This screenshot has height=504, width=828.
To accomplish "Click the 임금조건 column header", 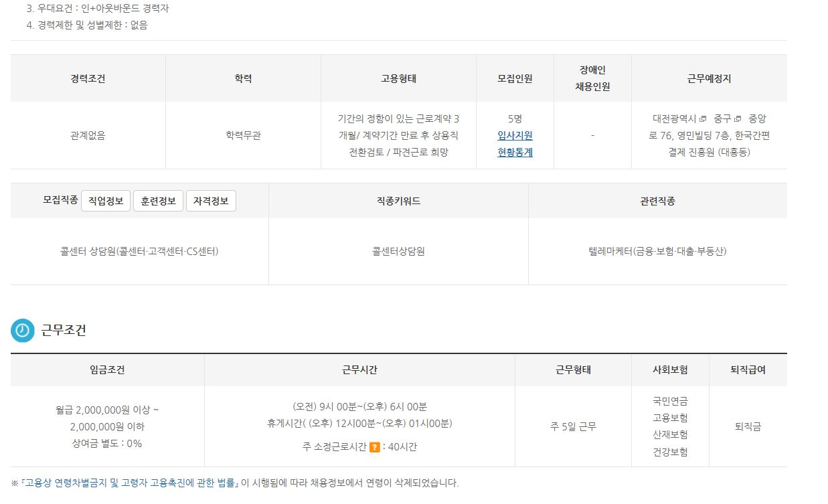I will [x=107, y=369].
